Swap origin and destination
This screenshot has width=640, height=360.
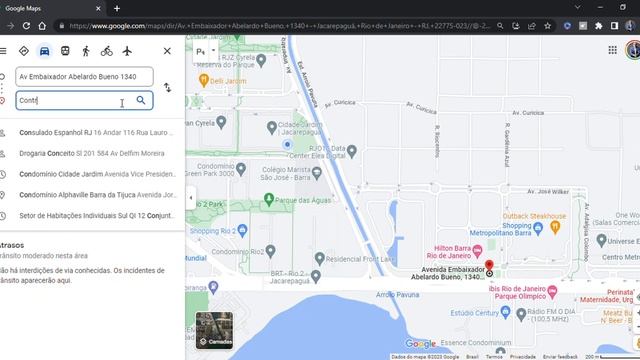point(167,87)
